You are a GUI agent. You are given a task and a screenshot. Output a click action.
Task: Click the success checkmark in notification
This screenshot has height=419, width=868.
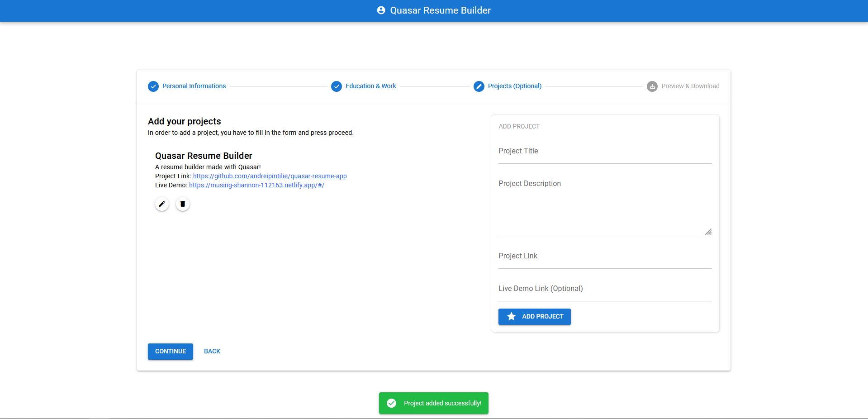click(x=392, y=403)
